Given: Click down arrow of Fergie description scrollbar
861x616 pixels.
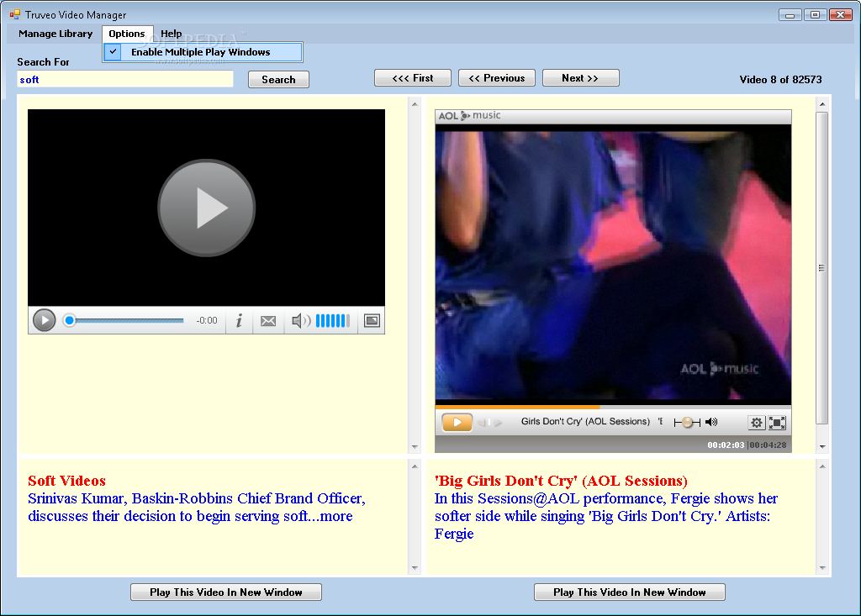Looking at the screenshot, I should [x=822, y=568].
